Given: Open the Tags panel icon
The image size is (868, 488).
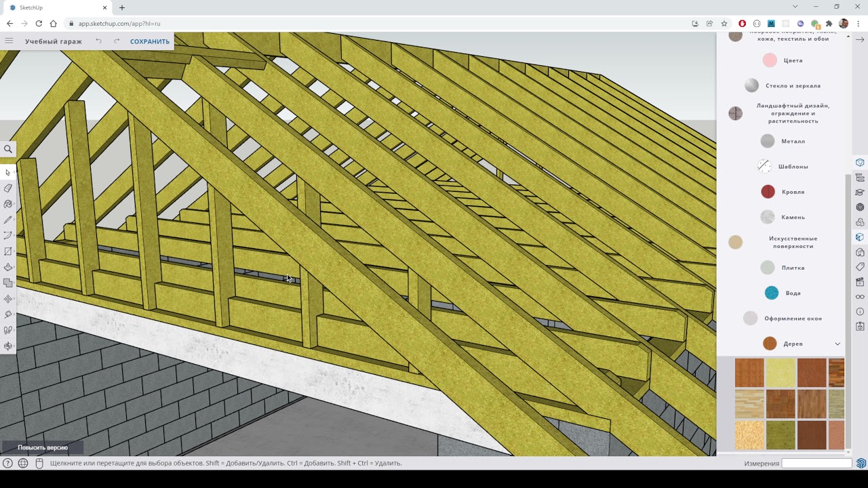Looking at the screenshot, I should [860, 267].
